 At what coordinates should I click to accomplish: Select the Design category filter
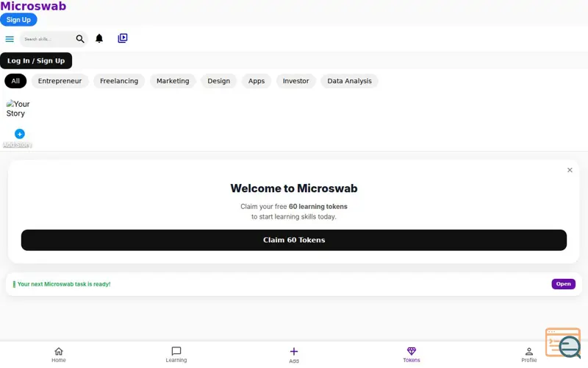[x=218, y=81]
